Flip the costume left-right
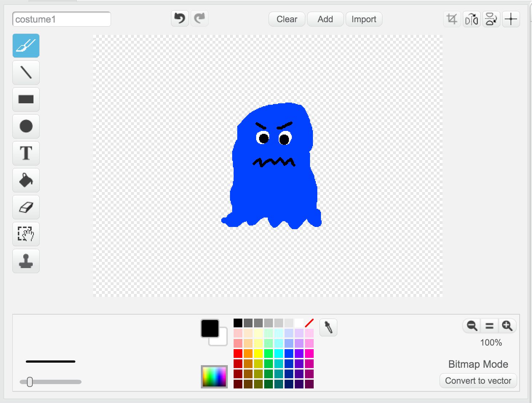The image size is (532, 403). point(472,19)
